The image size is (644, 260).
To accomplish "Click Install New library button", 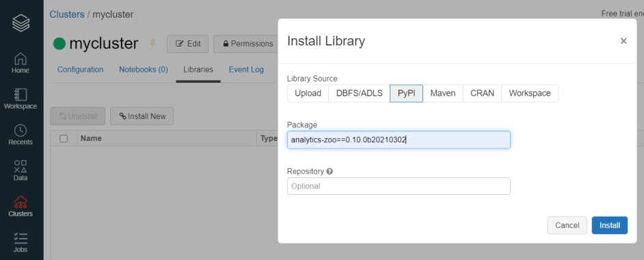I will pos(142,116).
